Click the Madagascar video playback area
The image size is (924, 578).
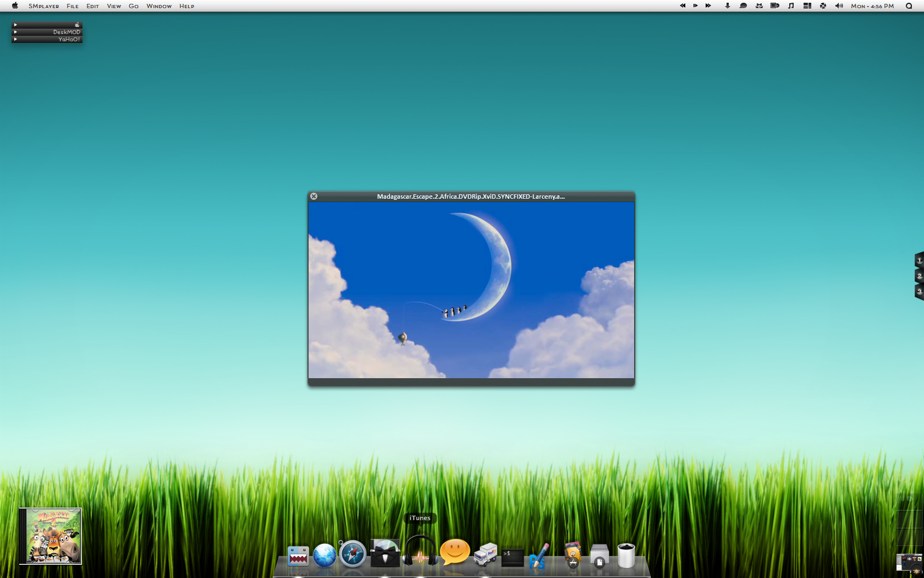click(471, 290)
